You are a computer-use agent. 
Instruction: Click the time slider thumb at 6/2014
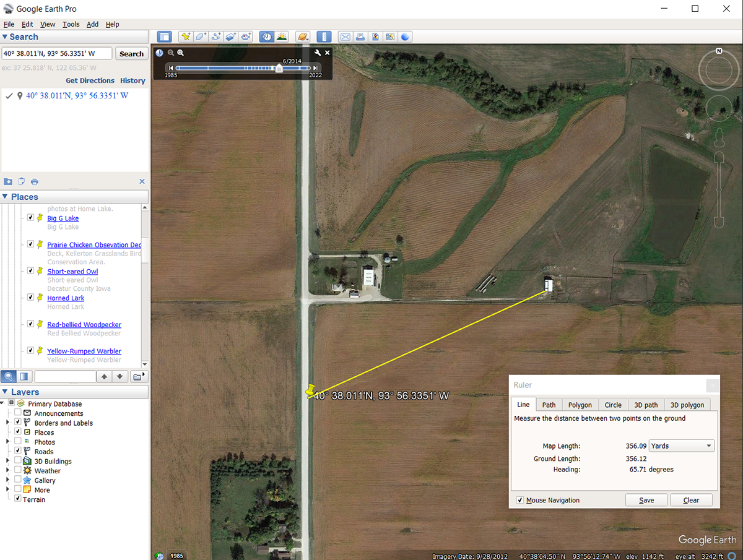click(279, 68)
